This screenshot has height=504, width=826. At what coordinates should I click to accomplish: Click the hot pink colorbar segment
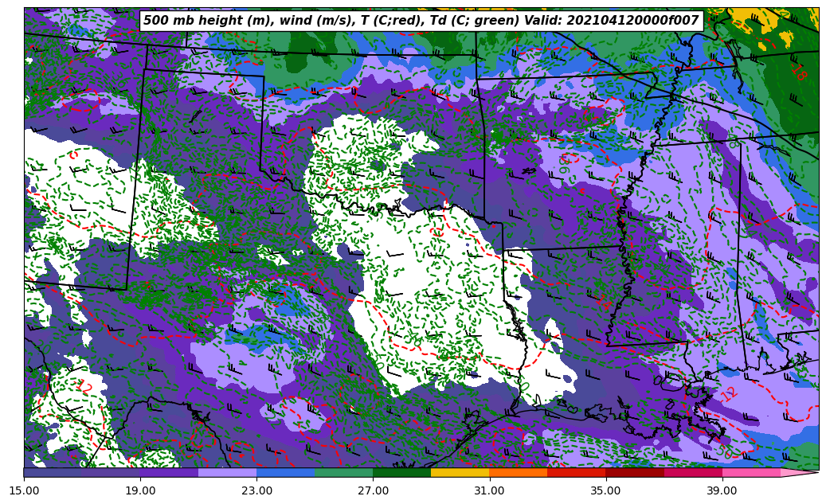click(x=751, y=472)
